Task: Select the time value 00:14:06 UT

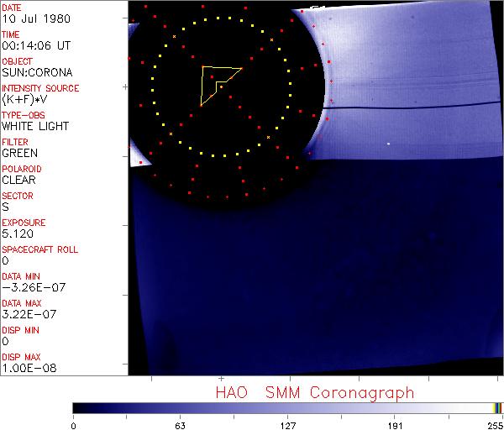Action: 34,45
